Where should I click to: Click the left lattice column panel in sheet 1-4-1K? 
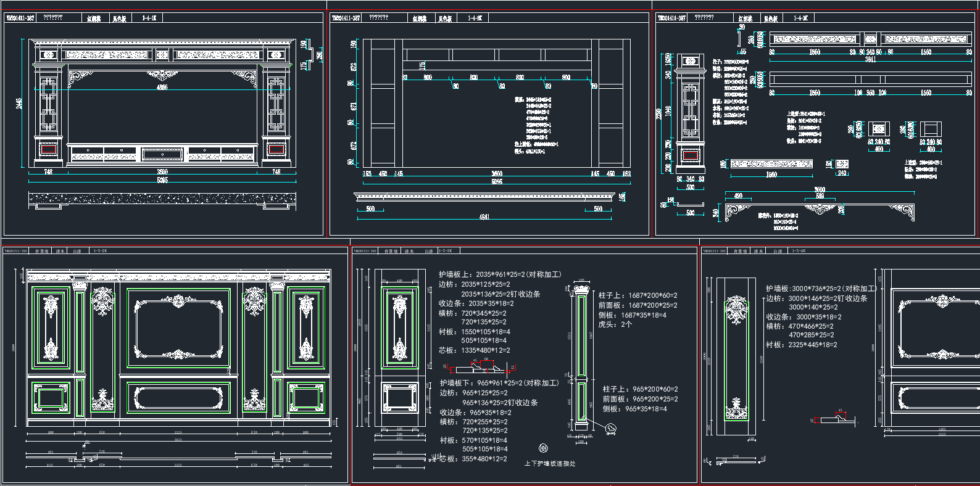48,105
